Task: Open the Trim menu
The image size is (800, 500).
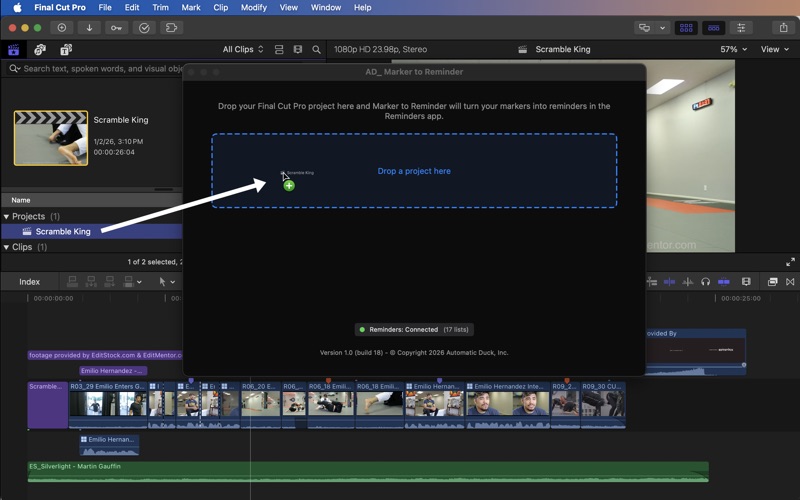Action: point(160,7)
